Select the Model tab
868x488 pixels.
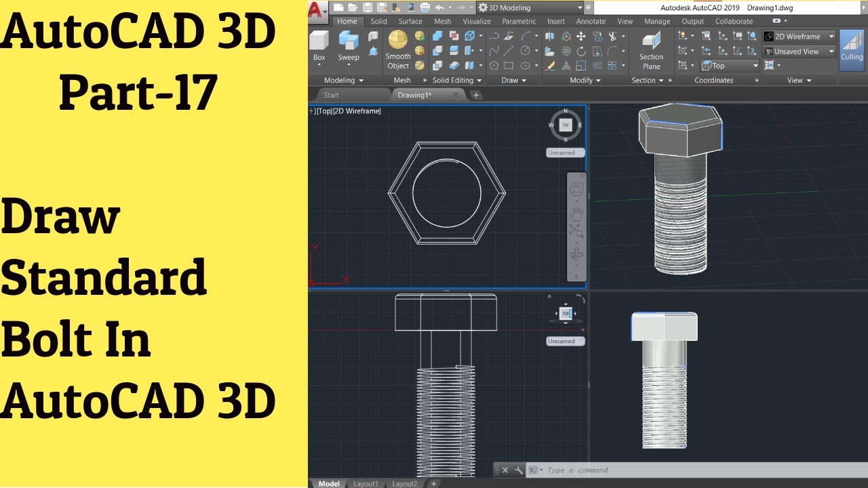pyautogui.click(x=329, y=483)
